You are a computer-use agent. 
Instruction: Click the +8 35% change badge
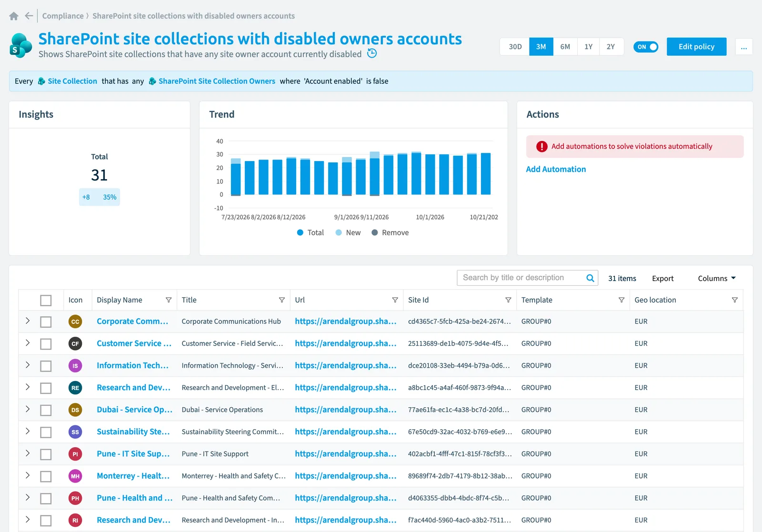tap(100, 197)
